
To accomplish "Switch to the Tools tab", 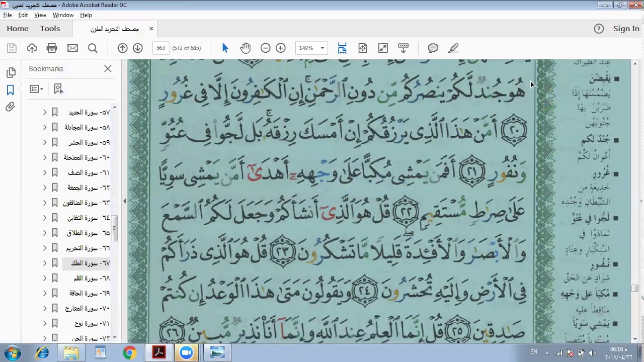I will point(50,29).
